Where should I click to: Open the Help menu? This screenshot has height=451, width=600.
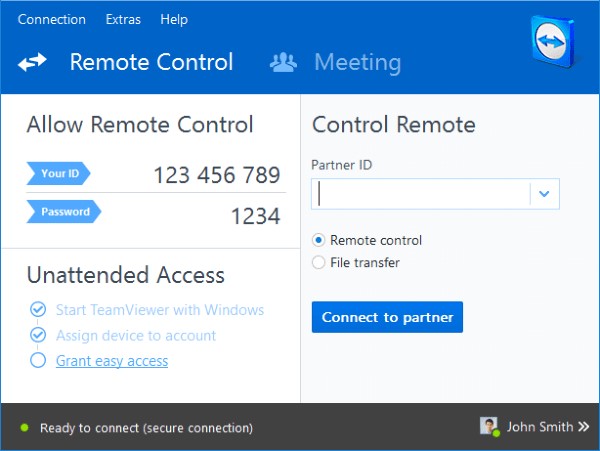click(x=174, y=19)
